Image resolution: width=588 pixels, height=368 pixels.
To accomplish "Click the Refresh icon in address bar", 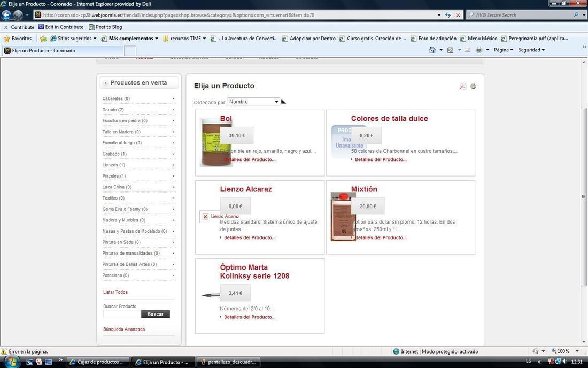I will (x=448, y=15).
